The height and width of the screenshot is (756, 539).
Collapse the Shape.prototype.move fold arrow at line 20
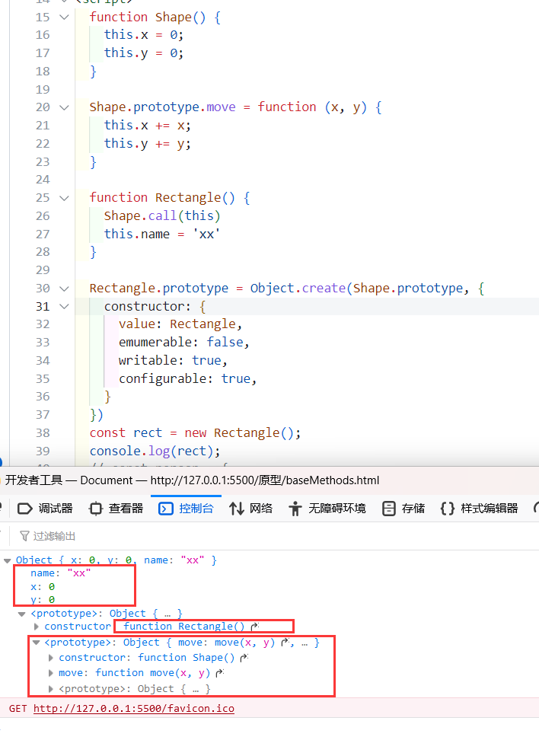tap(64, 107)
